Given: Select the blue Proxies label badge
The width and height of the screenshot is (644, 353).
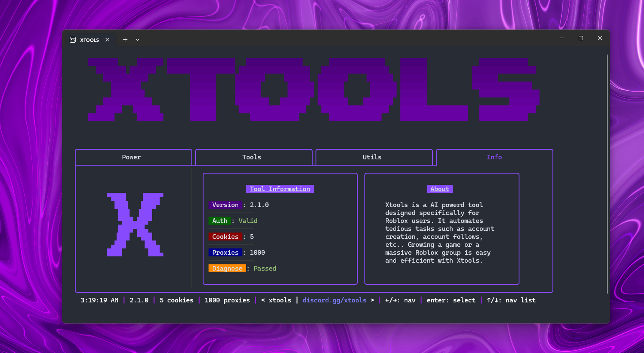Looking at the screenshot, I should (x=225, y=253).
